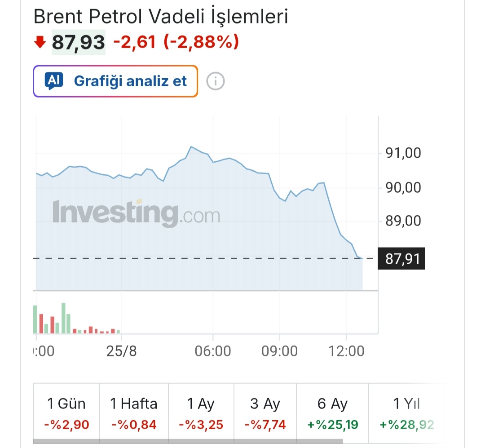This screenshot has height=448, width=485.
Task: Click the AI chat bubble icon
Action: 54,81
